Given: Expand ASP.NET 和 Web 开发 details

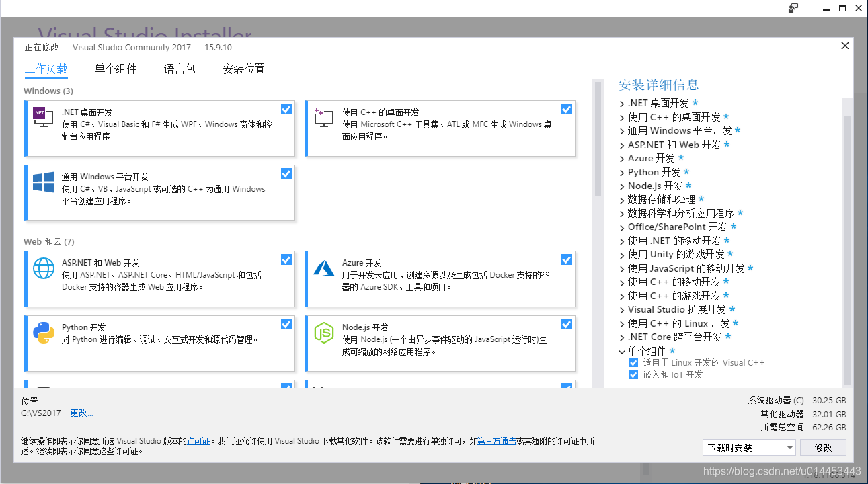Looking at the screenshot, I should pyautogui.click(x=622, y=145).
